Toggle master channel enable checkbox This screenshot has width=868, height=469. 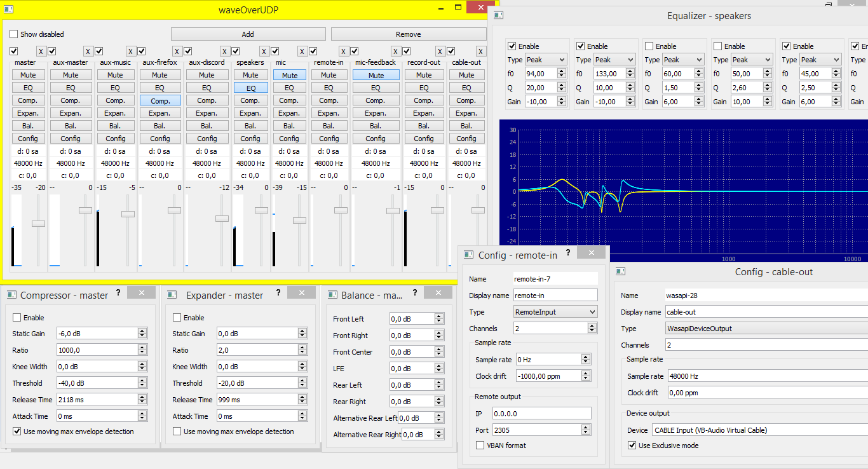coord(14,51)
